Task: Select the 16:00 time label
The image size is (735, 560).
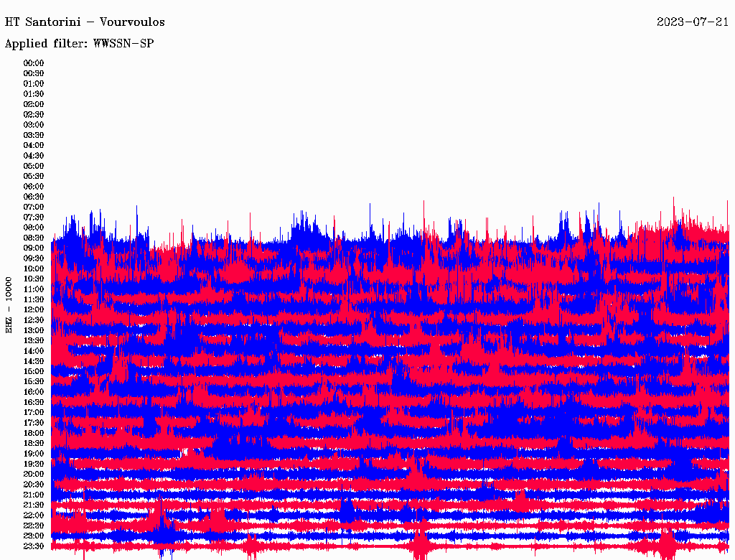Action: pyautogui.click(x=34, y=392)
